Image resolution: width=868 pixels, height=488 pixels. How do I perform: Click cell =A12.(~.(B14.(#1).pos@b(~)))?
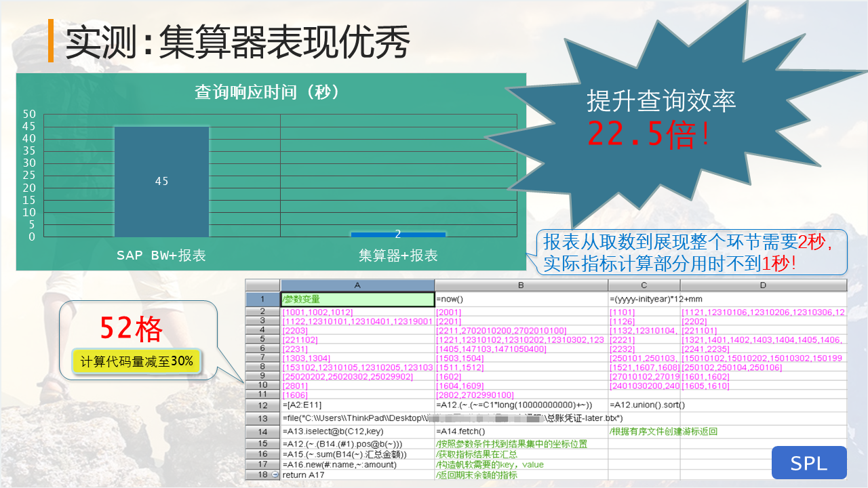[357, 444]
